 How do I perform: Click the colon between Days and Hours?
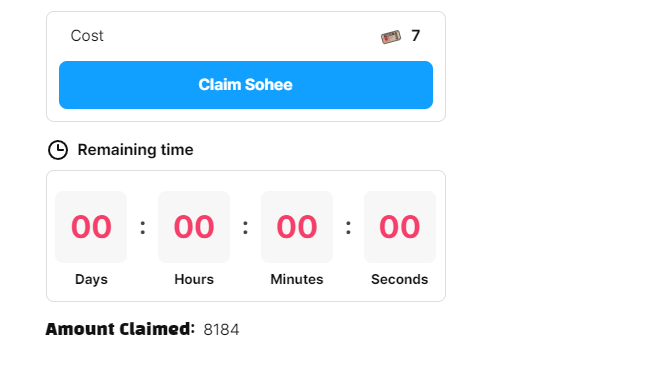click(143, 227)
